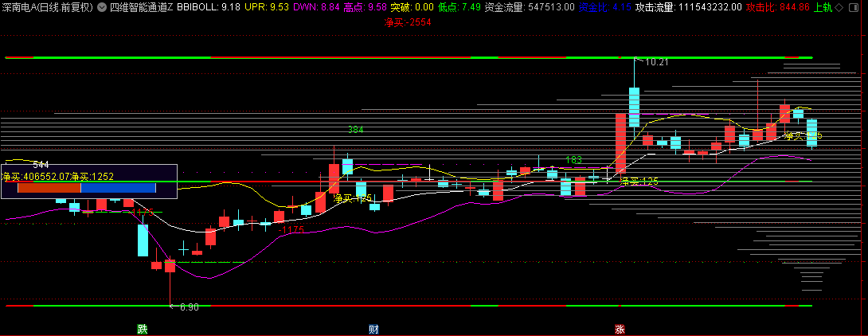The height and width of the screenshot is (336, 868).
Task: Click the diamond icon after 上轨
Action: pos(839,7)
